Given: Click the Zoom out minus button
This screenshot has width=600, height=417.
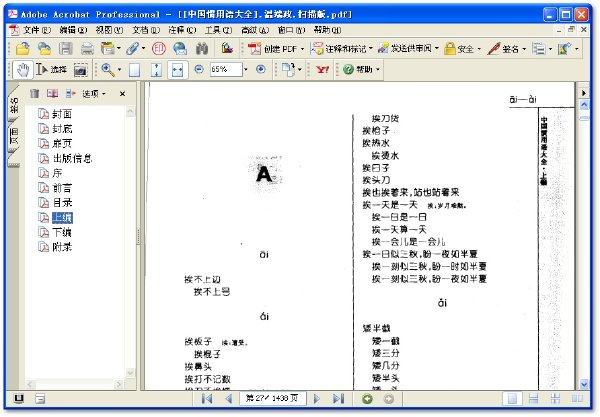Looking at the screenshot, I should point(199,69).
